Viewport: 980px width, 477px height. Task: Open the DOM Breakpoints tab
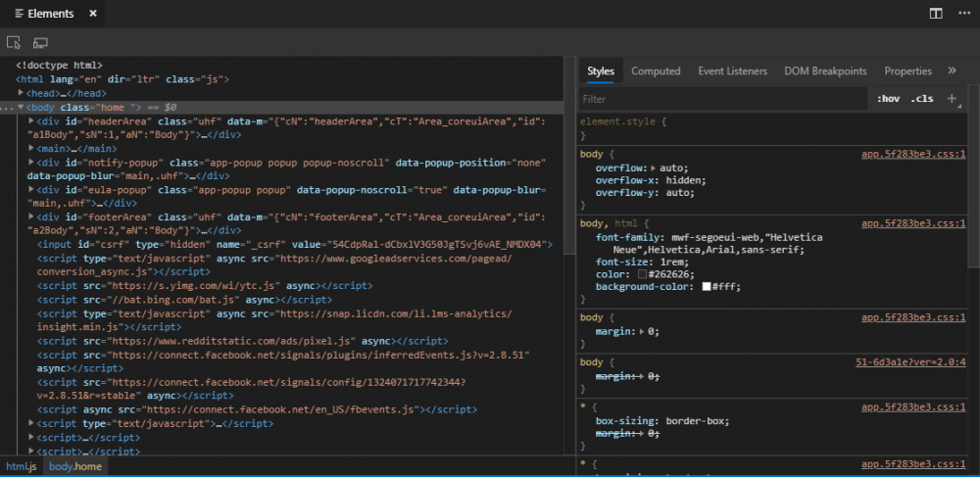(x=825, y=72)
